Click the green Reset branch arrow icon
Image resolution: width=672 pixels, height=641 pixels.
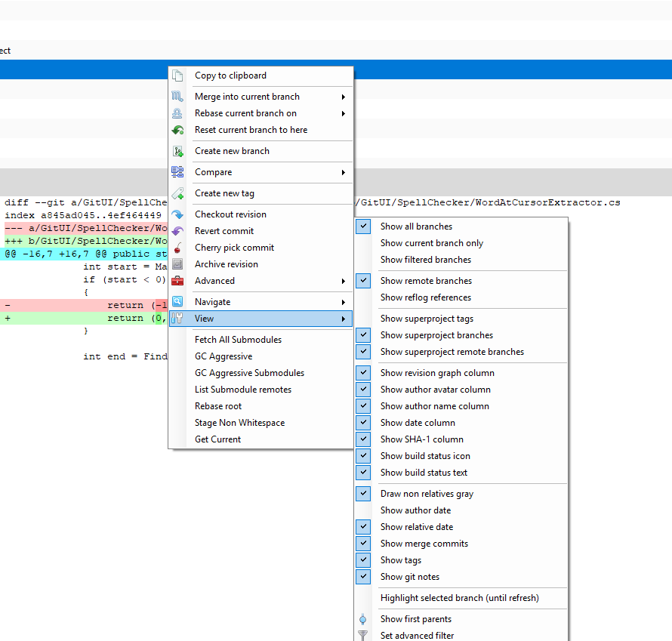[177, 131]
